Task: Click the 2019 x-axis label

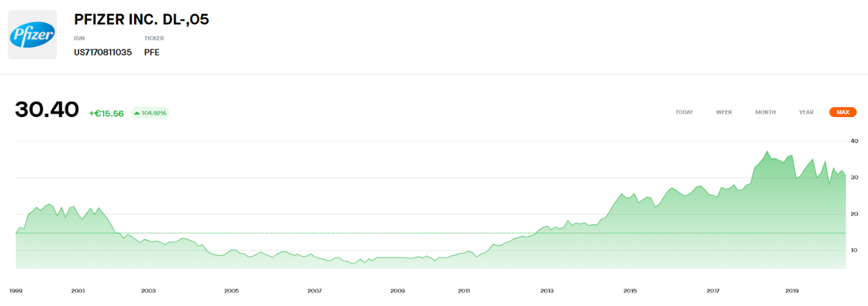Action: (x=792, y=291)
